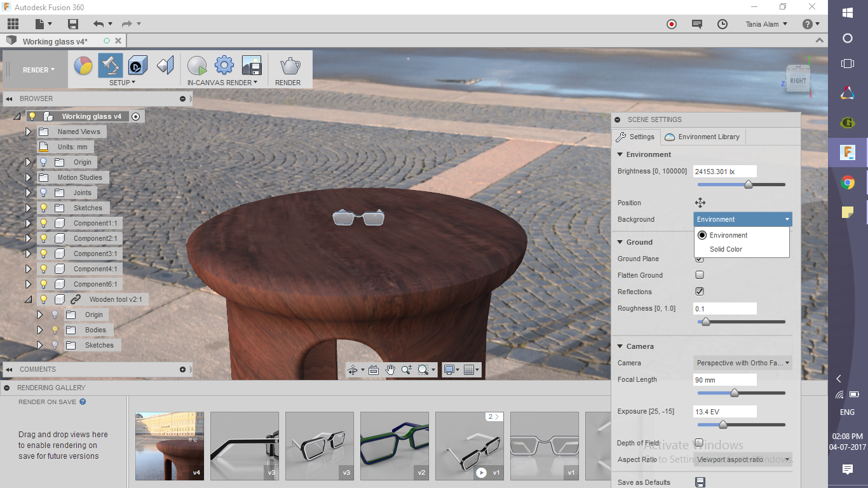Activate Working glass v4 radio button

tap(135, 116)
